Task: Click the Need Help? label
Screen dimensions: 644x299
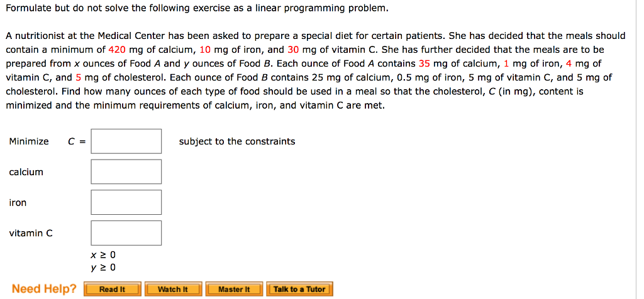Action: point(44,289)
